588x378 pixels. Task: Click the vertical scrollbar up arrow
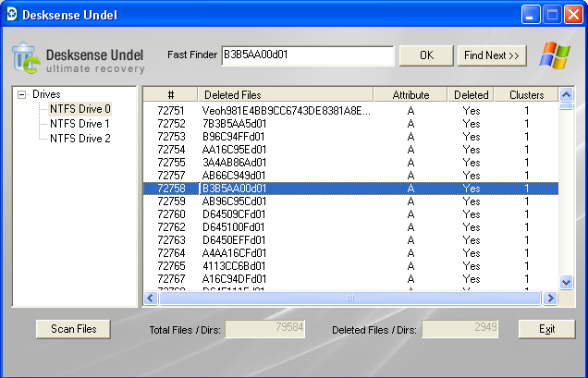point(566,94)
